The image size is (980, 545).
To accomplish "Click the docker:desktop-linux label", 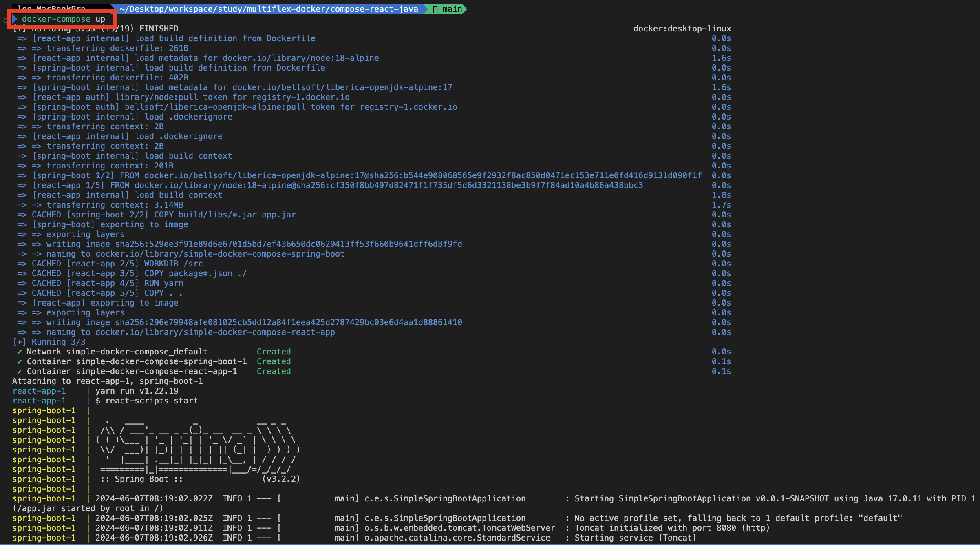I will pos(682,29).
